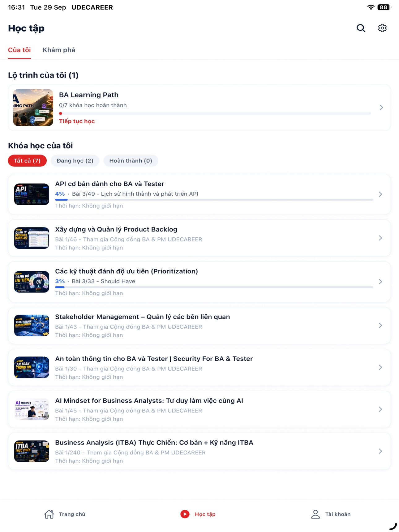Tap the Trang chủ home icon

click(x=49, y=514)
